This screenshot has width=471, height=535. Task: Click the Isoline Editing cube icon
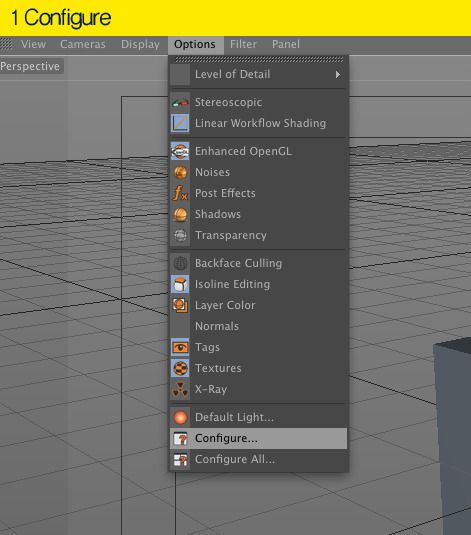pyautogui.click(x=180, y=284)
